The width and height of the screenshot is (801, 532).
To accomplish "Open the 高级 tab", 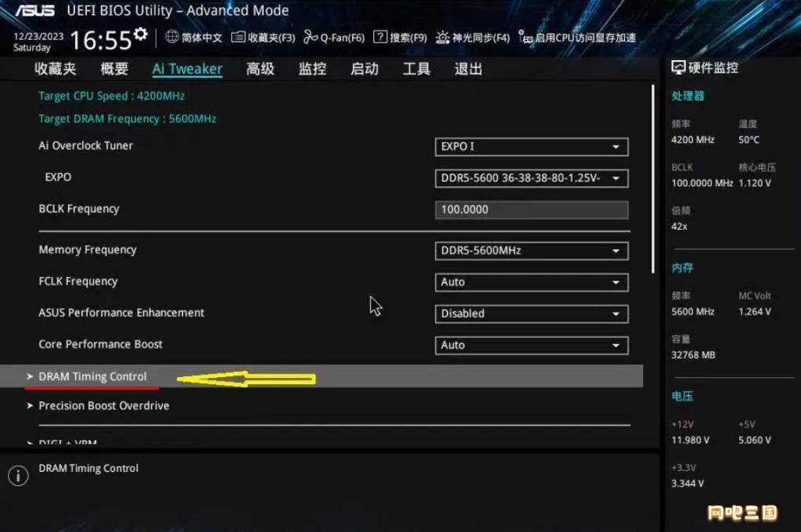I will [260, 69].
